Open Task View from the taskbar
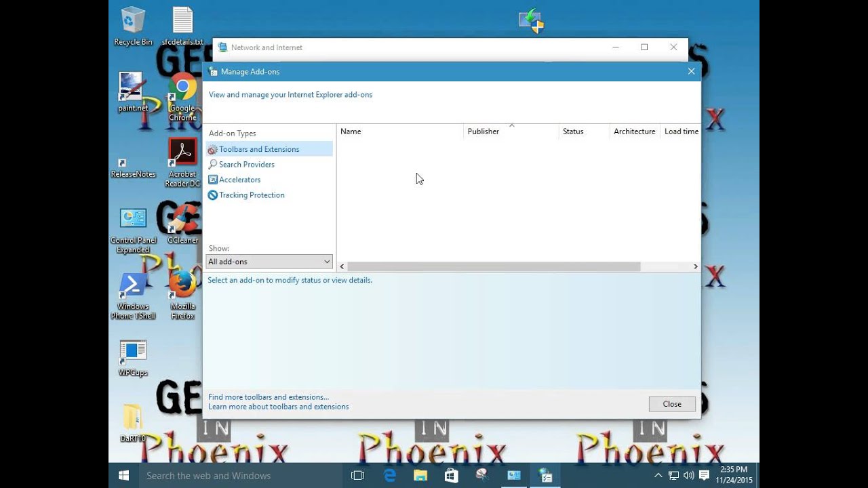 pos(357,476)
